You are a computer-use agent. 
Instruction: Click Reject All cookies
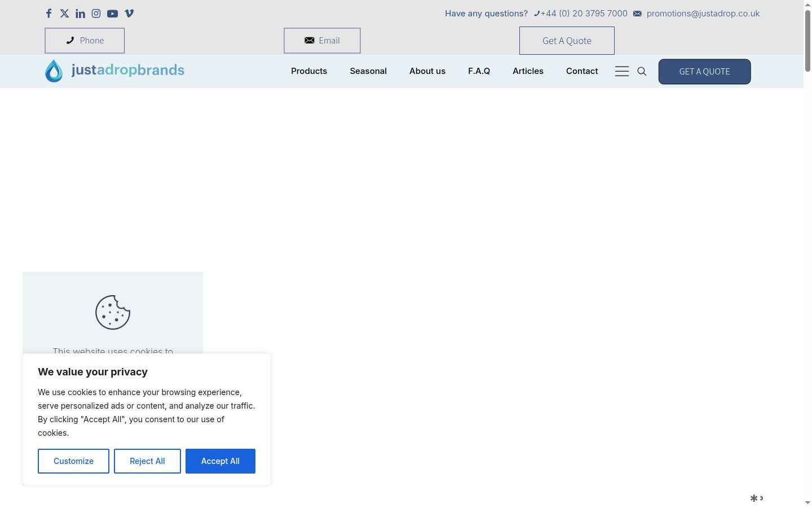pyautogui.click(x=147, y=461)
